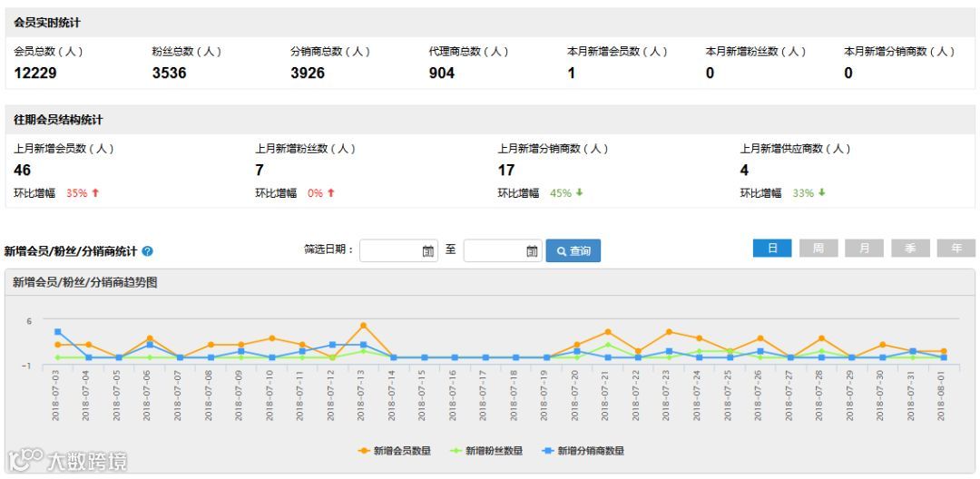The width and height of the screenshot is (980, 479).
Task: Switch to the 日 daily view tab
Action: click(x=772, y=248)
